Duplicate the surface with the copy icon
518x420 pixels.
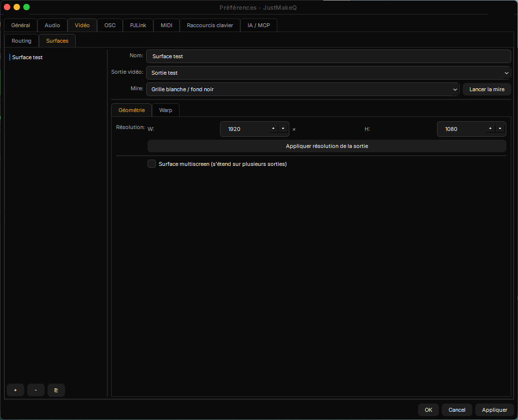point(56,390)
